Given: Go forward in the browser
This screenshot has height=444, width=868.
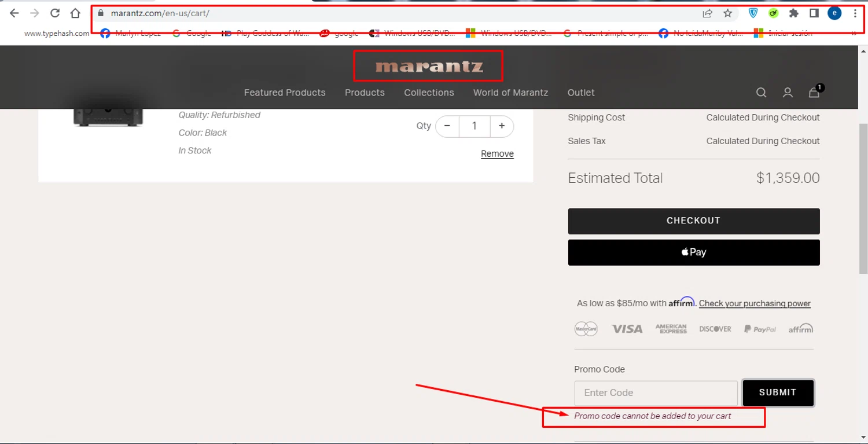Looking at the screenshot, I should [x=35, y=13].
